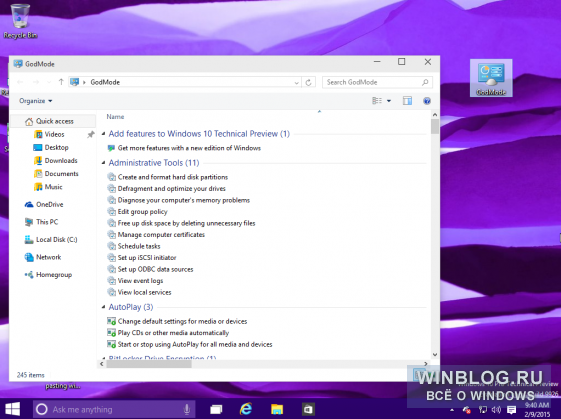Click the Cortana microphone icon
The height and width of the screenshot is (419, 561).
click(186, 409)
